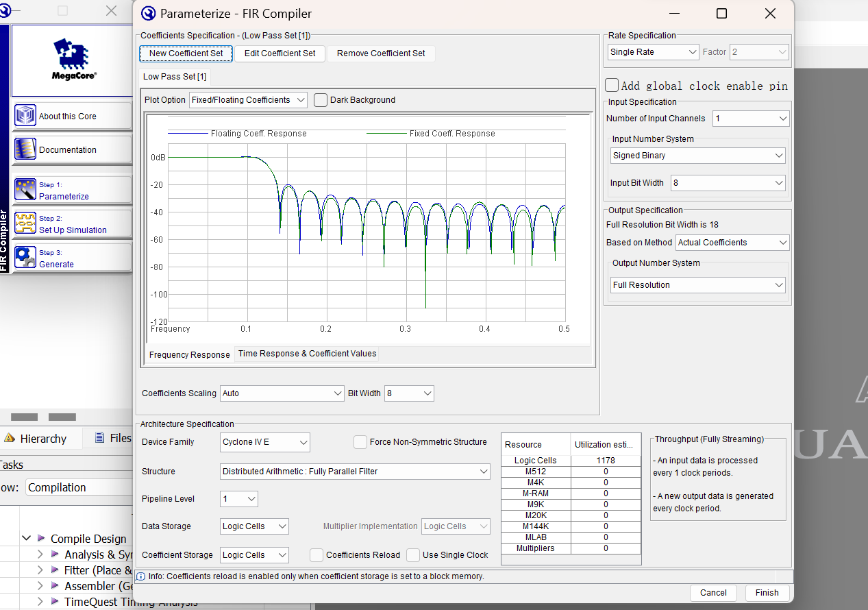Maximize the Parameterize FIR Compiler dialog
868x610 pixels.
coord(721,14)
